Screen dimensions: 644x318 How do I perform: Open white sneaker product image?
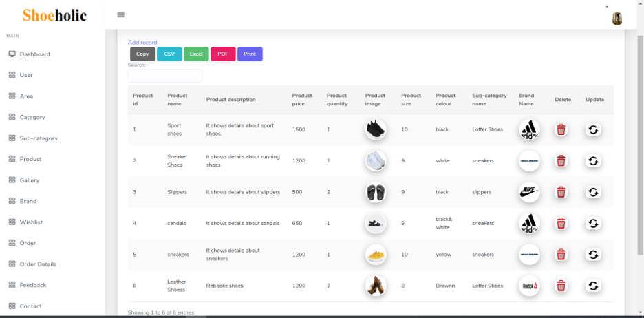(x=376, y=161)
